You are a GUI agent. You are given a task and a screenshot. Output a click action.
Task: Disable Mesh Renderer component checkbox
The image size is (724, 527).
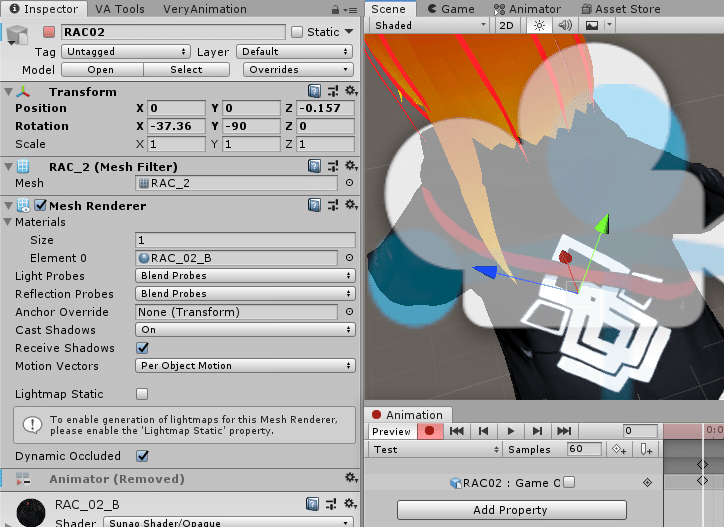pyautogui.click(x=40, y=205)
